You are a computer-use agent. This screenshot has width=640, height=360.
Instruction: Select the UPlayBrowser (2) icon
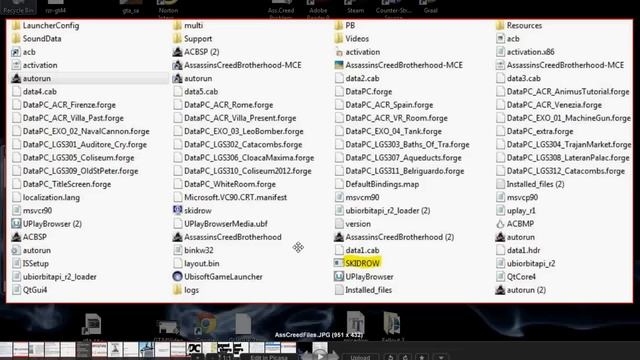coord(16,224)
